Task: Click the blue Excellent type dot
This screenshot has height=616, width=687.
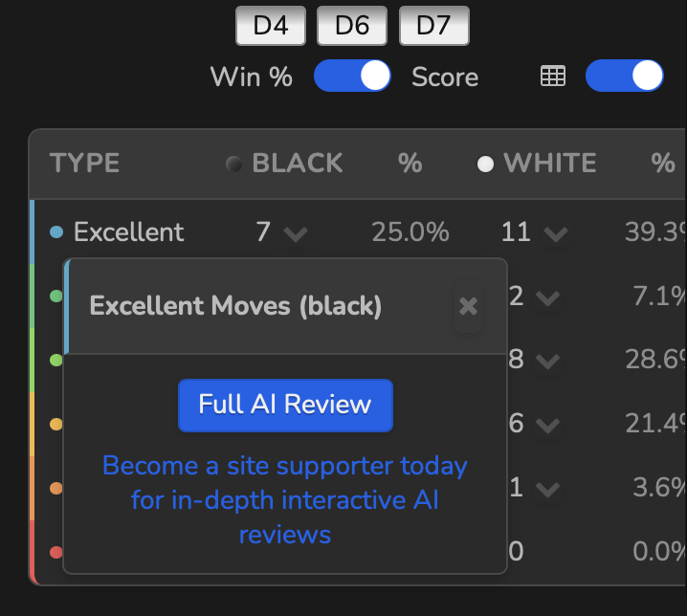Action: (x=56, y=232)
